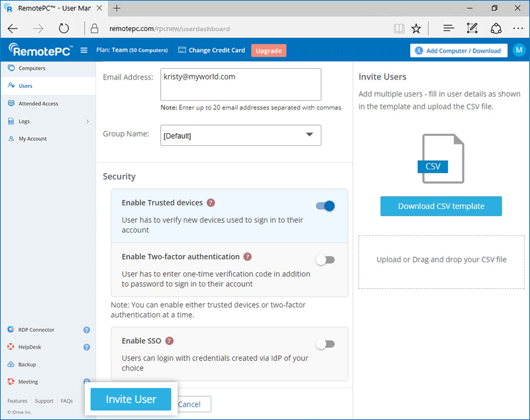Open HelpDesk in the sidebar
The width and height of the screenshot is (530, 420).
tap(29, 347)
